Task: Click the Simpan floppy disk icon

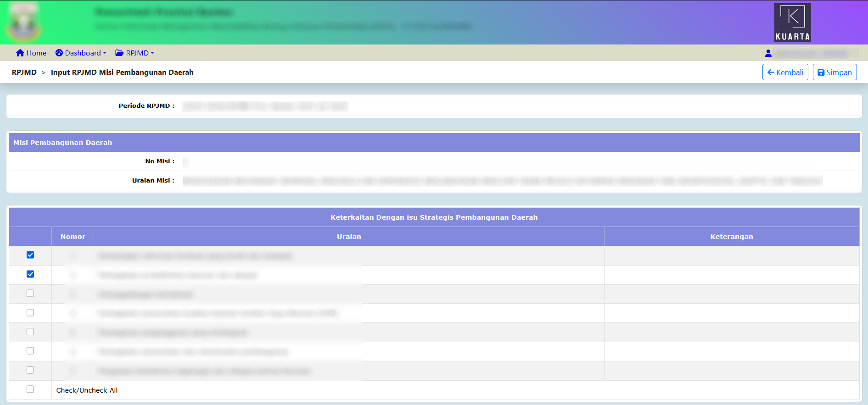Action: [821, 72]
